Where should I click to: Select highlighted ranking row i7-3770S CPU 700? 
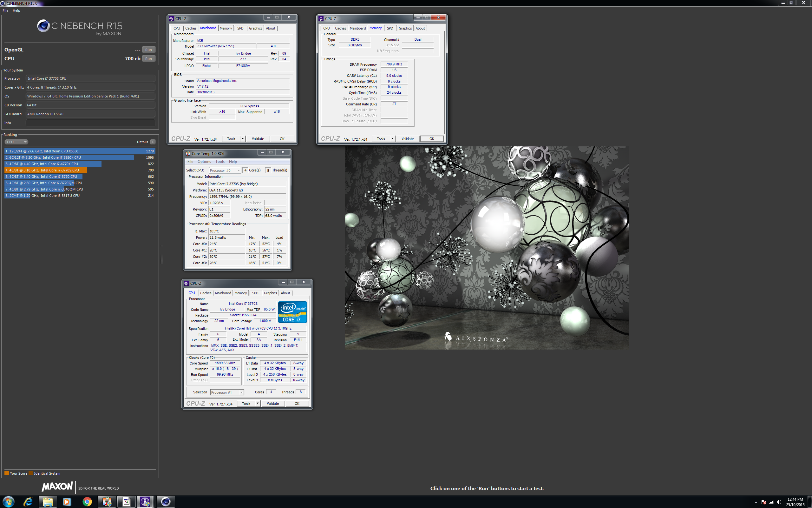pyautogui.click(x=80, y=170)
